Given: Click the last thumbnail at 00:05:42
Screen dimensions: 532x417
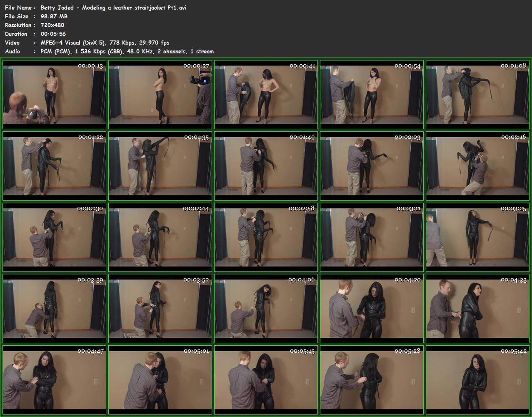Looking at the screenshot, I should click(477, 379).
